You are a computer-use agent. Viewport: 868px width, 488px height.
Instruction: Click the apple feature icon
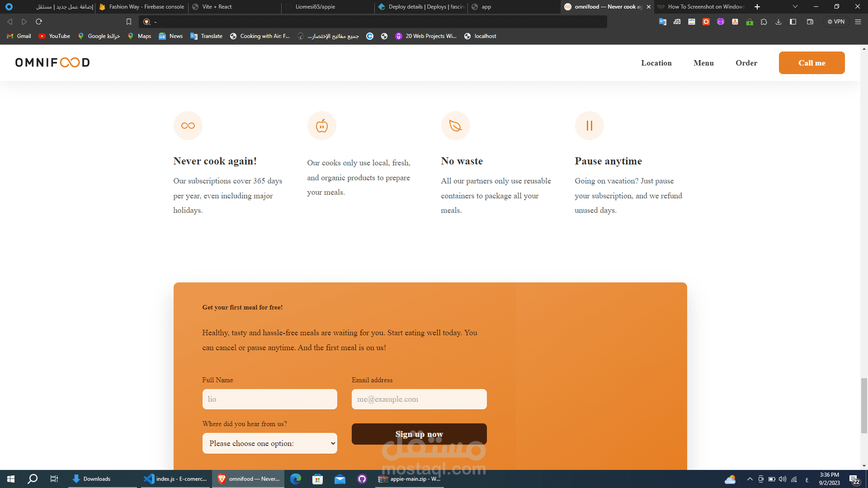[x=322, y=126]
